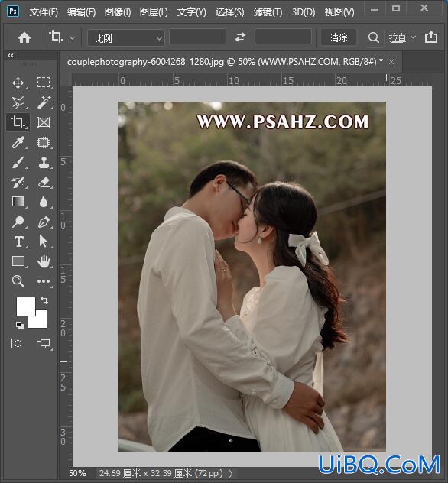Open the Edit Toolbar three-dots menu

(44, 281)
